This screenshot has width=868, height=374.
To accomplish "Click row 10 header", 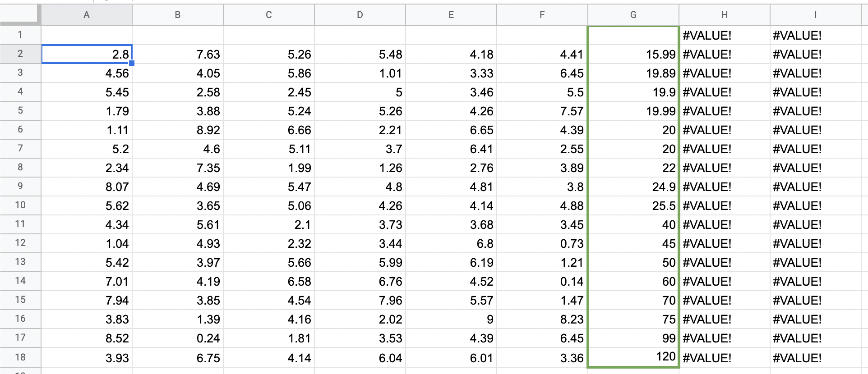I will [x=20, y=205].
